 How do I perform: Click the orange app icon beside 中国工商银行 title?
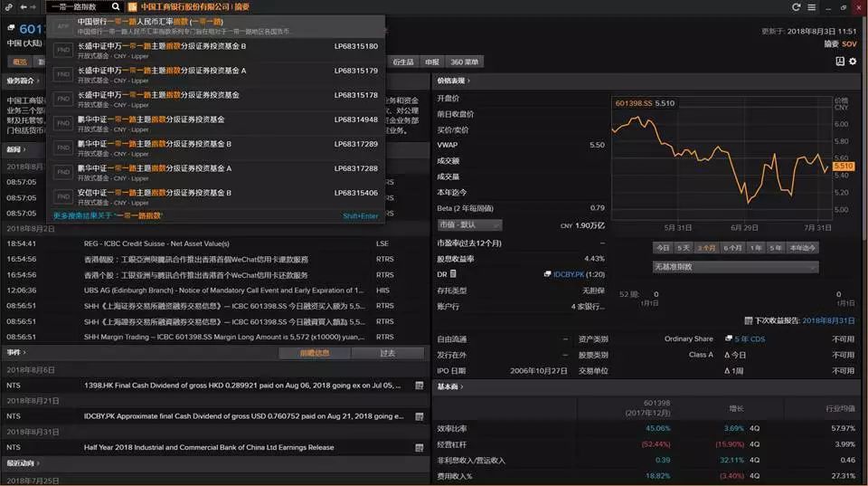(x=132, y=6)
